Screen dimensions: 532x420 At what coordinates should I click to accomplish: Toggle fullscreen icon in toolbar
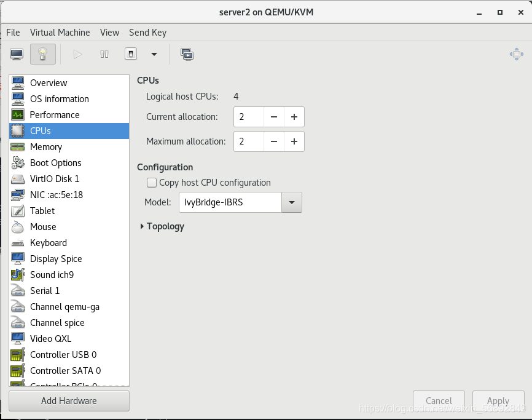click(x=517, y=54)
